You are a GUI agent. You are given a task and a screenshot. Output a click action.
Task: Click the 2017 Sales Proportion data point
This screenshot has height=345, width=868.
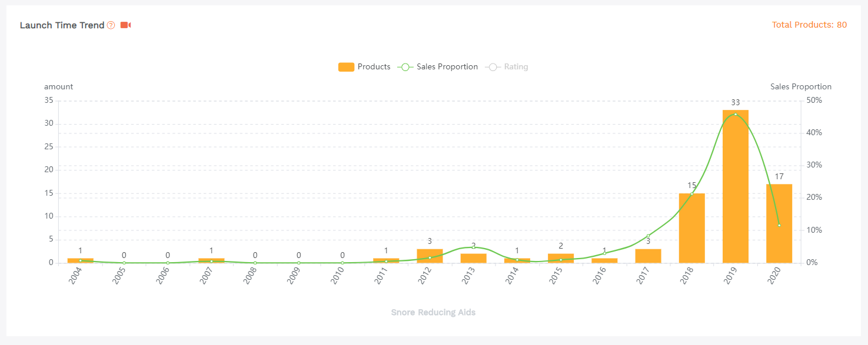click(x=648, y=236)
